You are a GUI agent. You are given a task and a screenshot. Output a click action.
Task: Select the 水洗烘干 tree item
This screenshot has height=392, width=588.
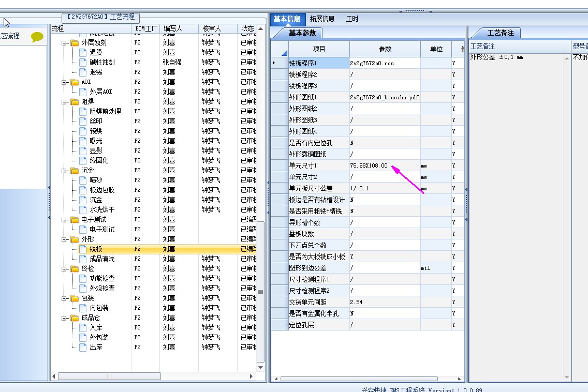pos(102,209)
